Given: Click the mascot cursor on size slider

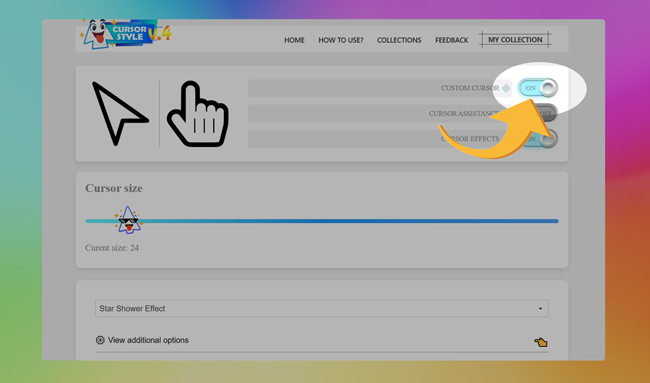Looking at the screenshot, I should 128,220.
